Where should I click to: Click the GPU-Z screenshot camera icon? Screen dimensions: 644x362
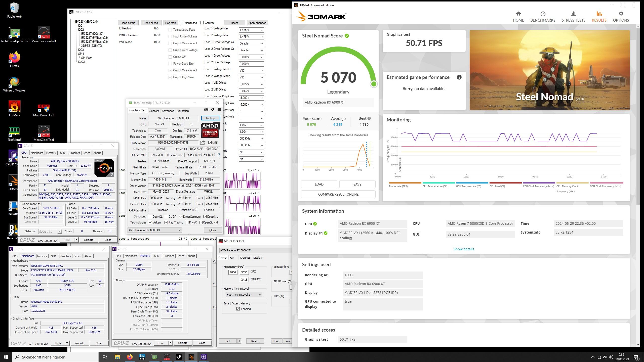[x=206, y=110]
